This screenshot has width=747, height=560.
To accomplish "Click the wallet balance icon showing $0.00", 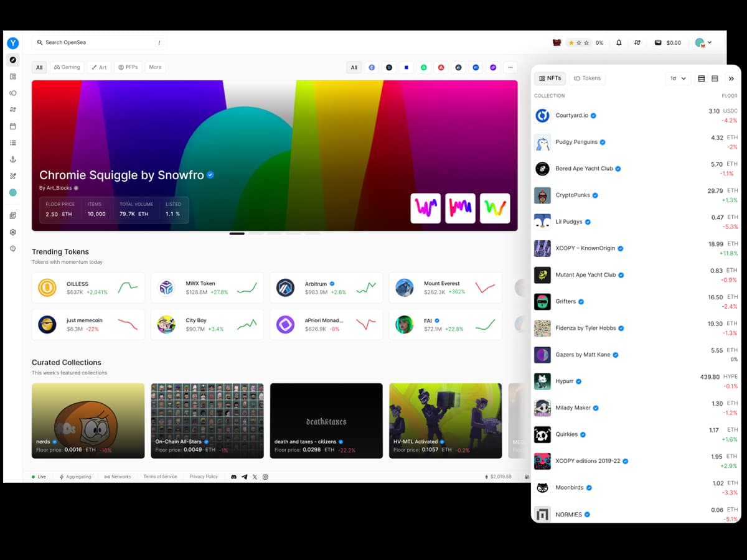I will click(657, 42).
